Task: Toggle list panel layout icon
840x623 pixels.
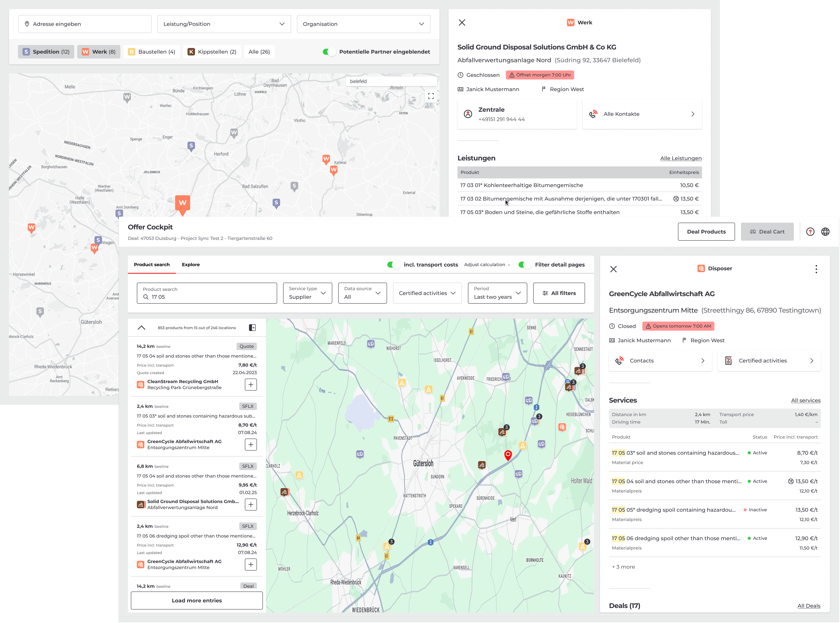Action: coord(252,328)
